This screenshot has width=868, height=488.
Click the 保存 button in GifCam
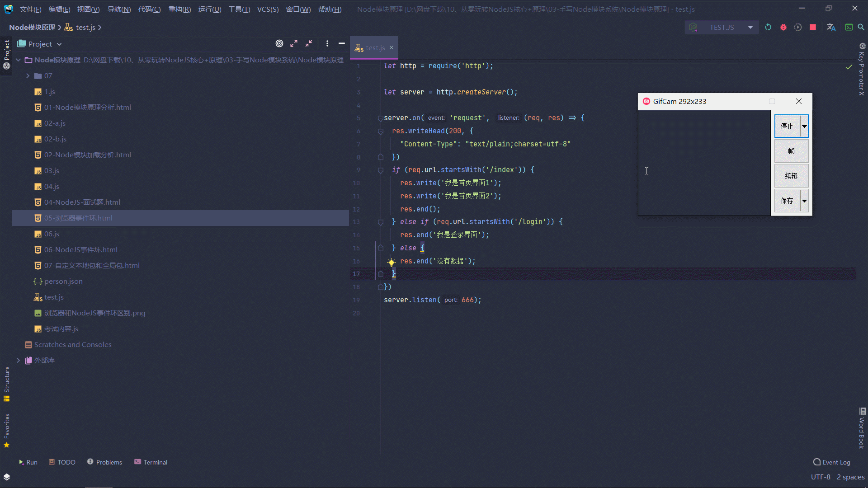(x=787, y=201)
